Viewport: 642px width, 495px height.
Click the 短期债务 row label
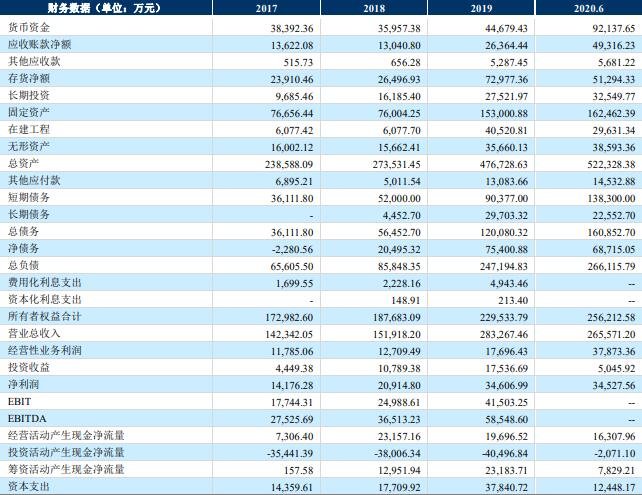point(29,197)
